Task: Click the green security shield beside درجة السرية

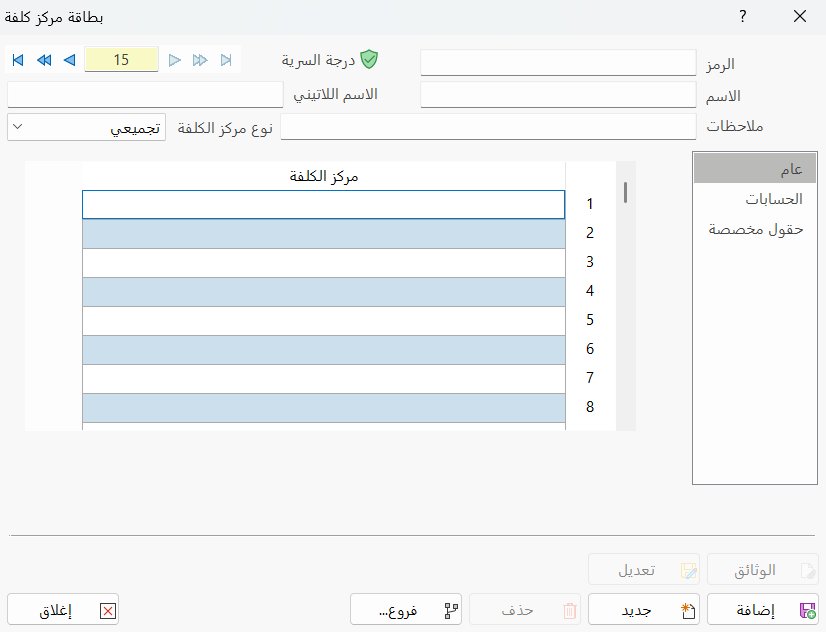Action: (370, 59)
